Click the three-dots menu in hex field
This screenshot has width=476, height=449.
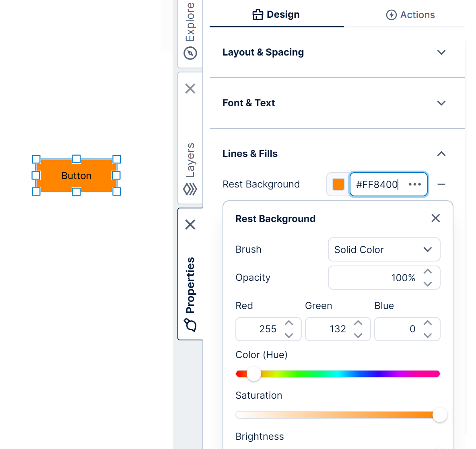point(414,184)
